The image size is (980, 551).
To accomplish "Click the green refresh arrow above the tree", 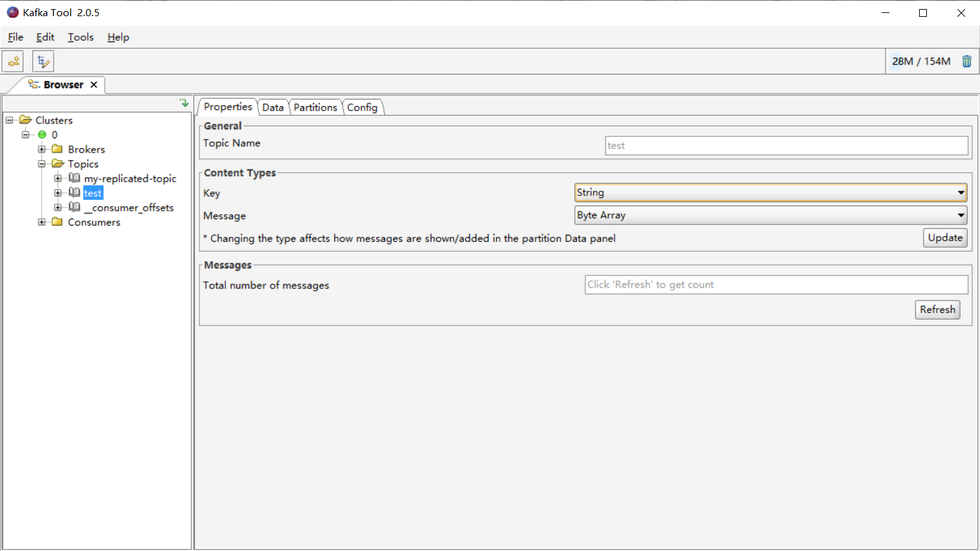I will tap(184, 103).
